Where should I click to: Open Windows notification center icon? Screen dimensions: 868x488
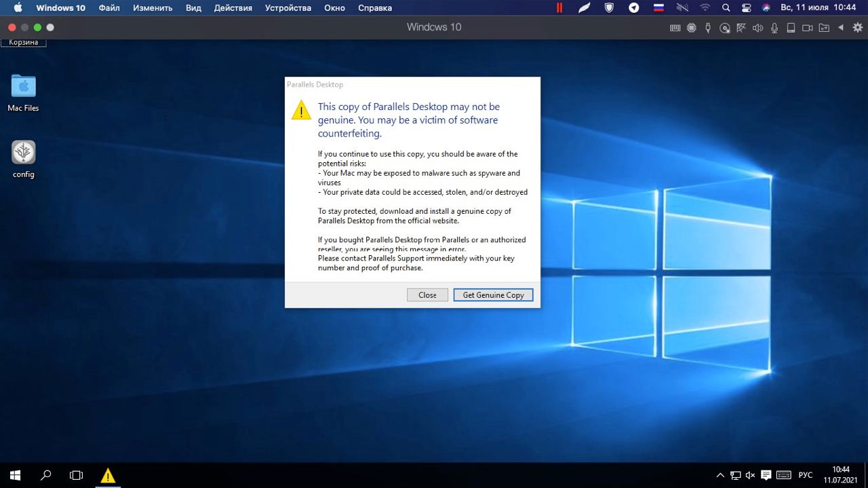(x=766, y=475)
